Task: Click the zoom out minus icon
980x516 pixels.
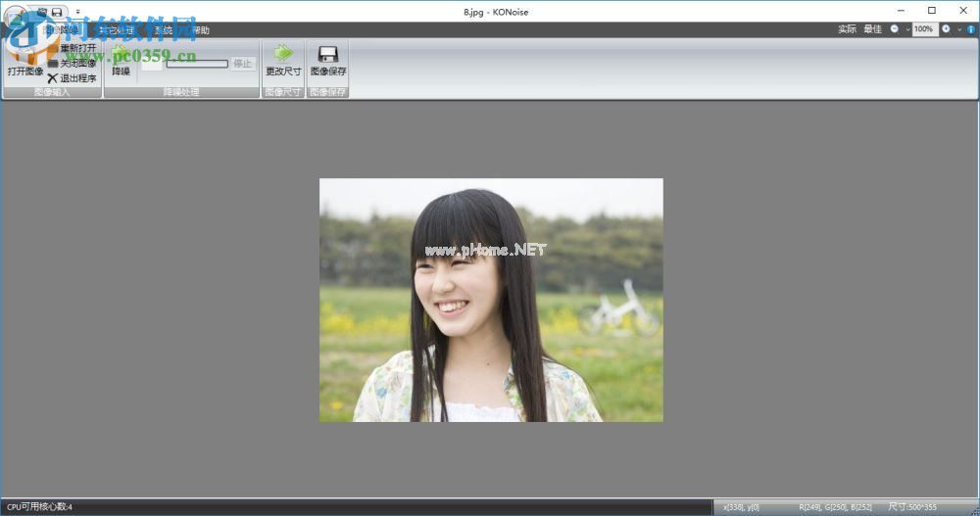Action: [894, 29]
